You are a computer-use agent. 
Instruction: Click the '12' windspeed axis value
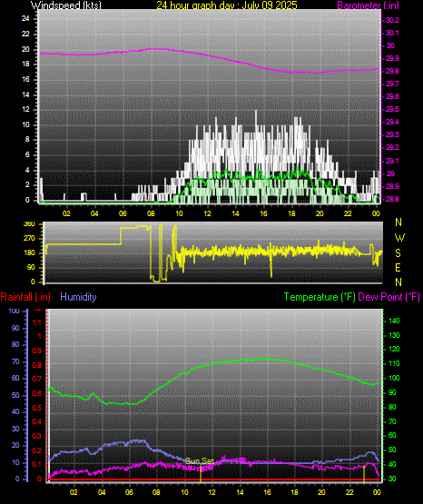click(25, 109)
